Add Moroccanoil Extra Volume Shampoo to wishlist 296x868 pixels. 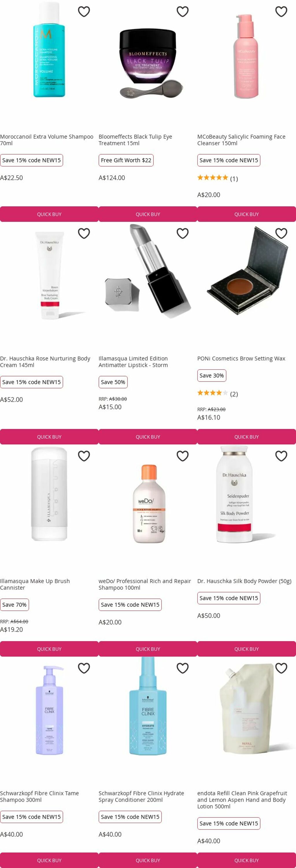(84, 12)
